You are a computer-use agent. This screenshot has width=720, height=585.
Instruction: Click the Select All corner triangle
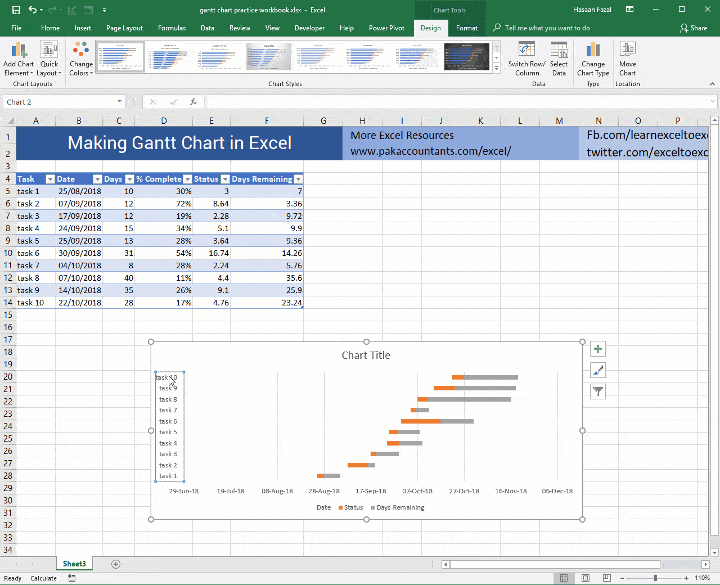pyautogui.click(x=9, y=121)
